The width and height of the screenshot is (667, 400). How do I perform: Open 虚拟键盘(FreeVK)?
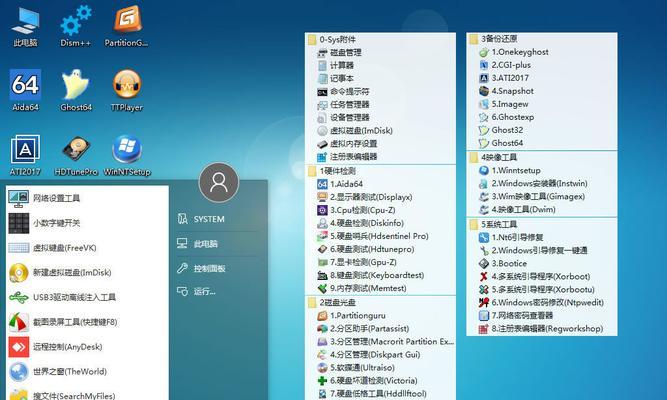[87, 248]
